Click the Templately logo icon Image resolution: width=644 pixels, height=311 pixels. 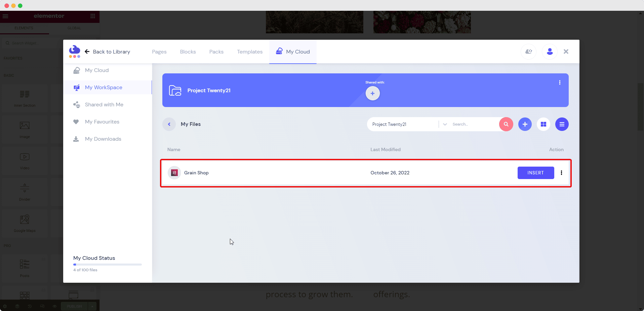[75, 51]
